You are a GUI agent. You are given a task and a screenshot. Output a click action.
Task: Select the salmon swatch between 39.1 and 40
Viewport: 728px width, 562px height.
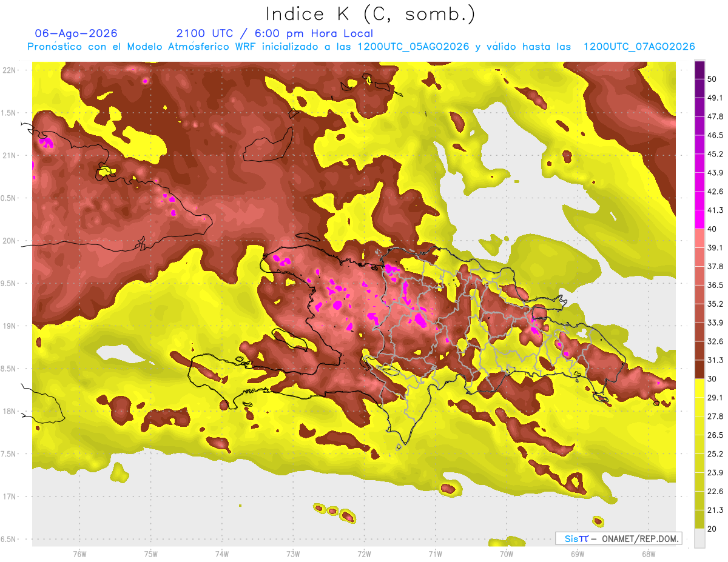pos(699,238)
